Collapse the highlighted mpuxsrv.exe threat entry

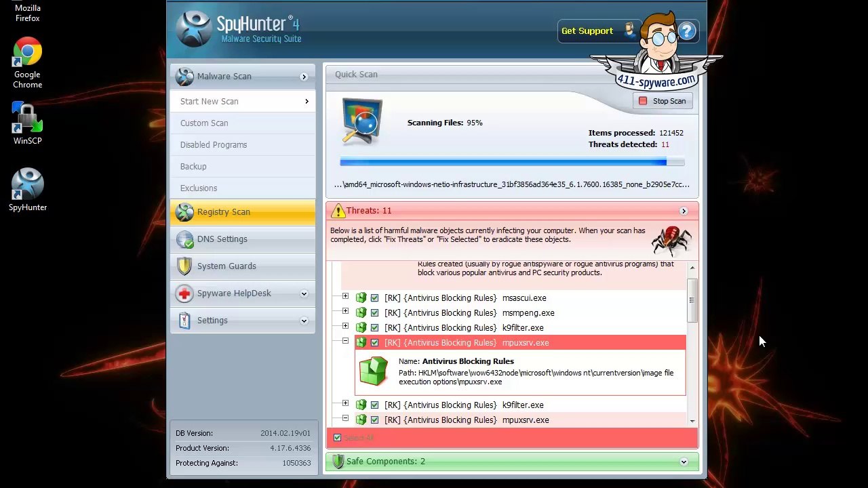(x=345, y=341)
